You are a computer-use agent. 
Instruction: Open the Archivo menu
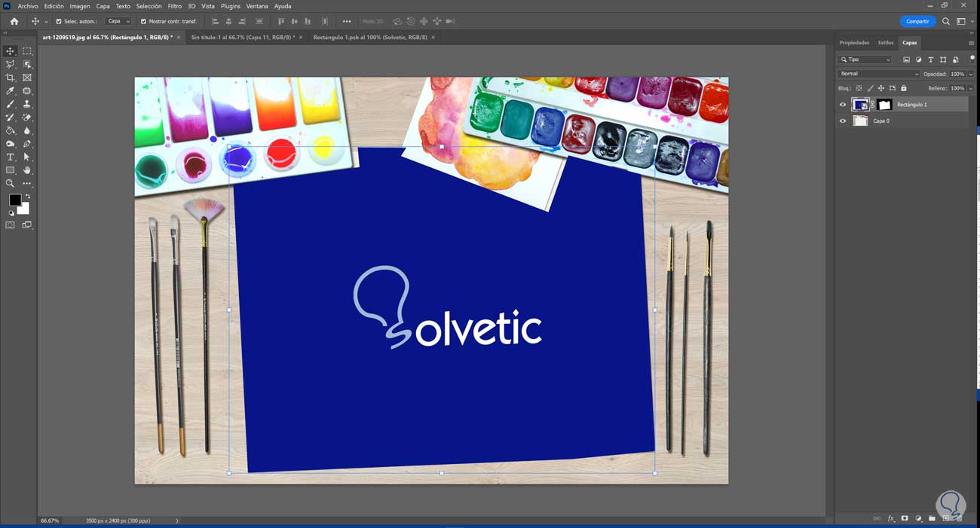[28, 6]
